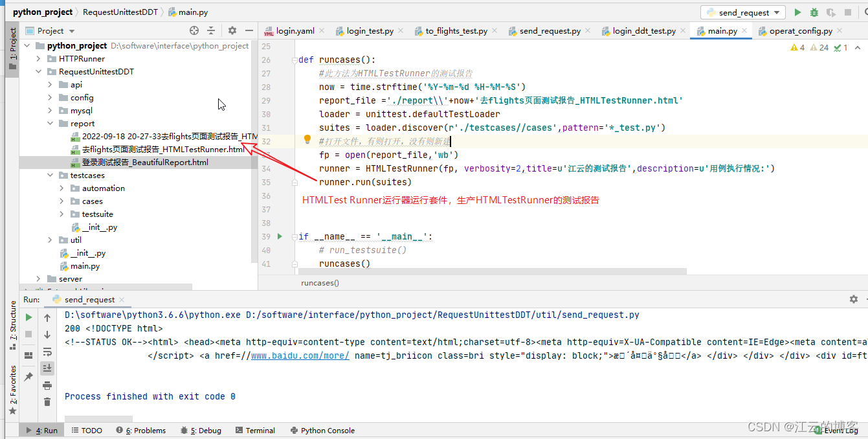
Task: Open the Run panel settings gear
Action: pyautogui.click(x=854, y=300)
